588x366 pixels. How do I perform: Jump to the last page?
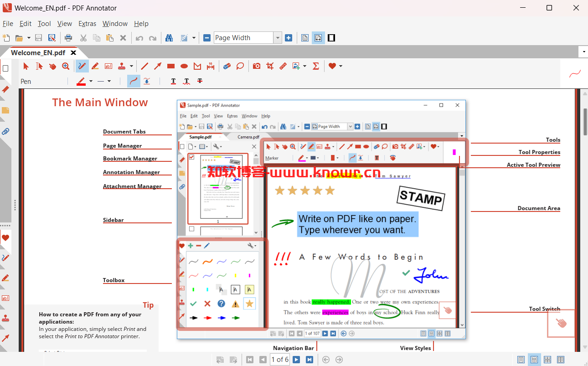pyautogui.click(x=309, y=360)
